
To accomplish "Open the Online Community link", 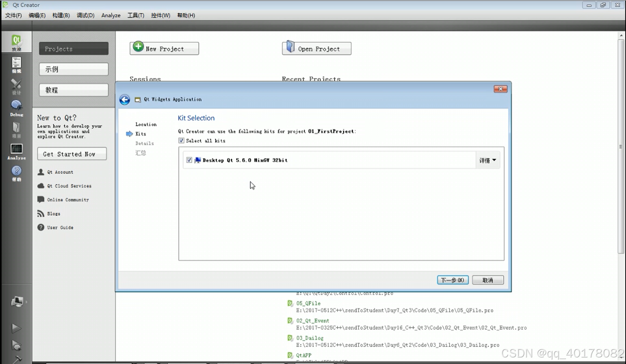I will click(68, 200).
